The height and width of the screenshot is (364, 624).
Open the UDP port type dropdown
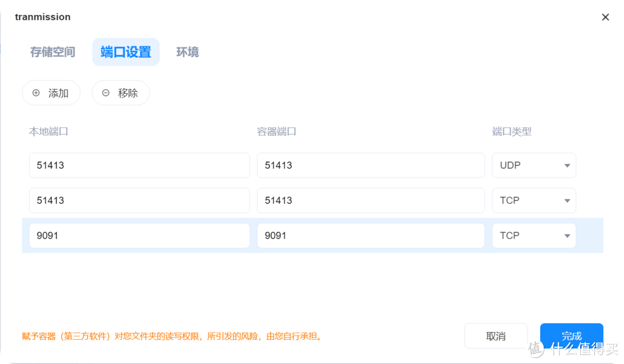tap(533, 165)
